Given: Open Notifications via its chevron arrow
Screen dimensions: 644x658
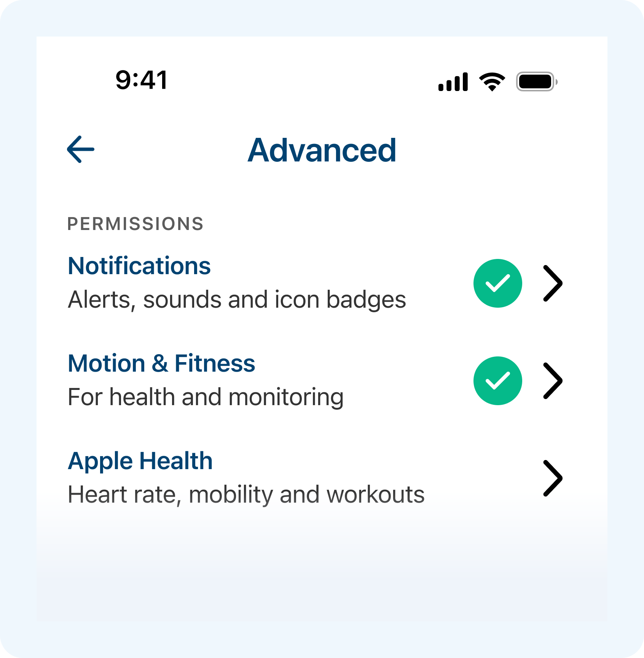Looking at the screenshot, I should coord(552,283).
